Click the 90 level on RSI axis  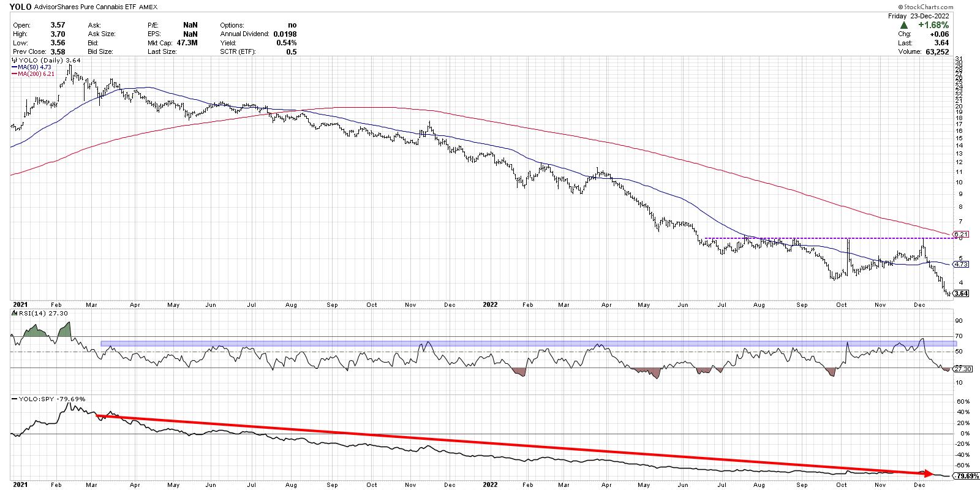pos(958,321)
